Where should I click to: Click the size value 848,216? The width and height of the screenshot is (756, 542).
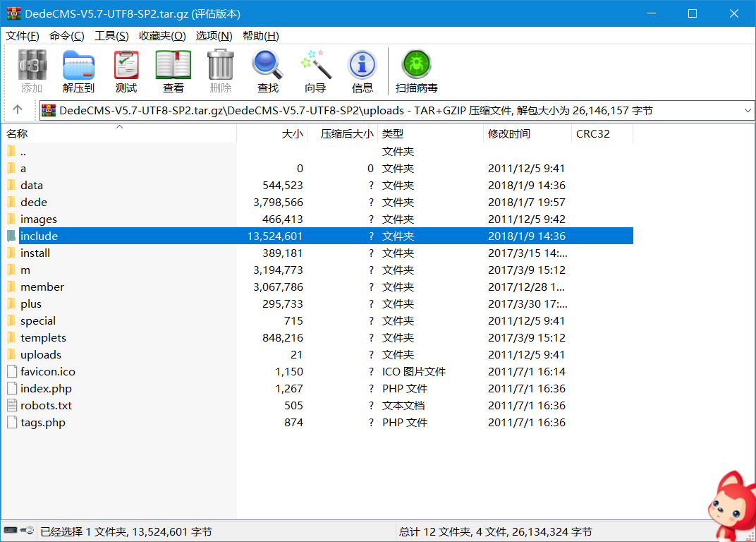(283, 337)
